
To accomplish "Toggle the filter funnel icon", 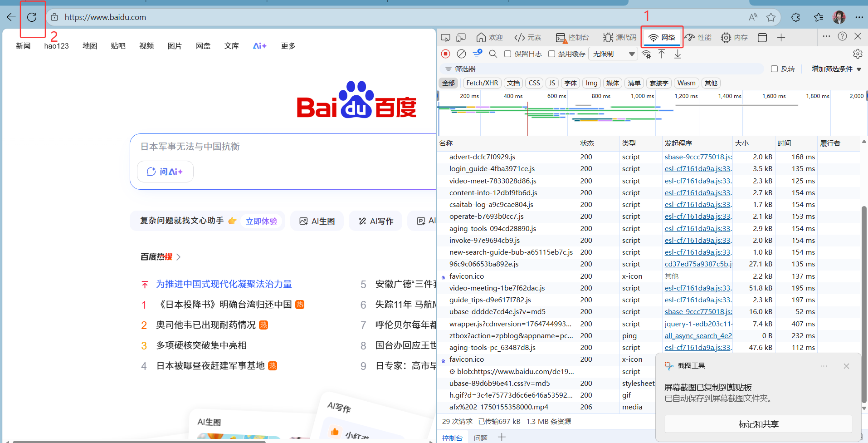I will pos(477,54).
